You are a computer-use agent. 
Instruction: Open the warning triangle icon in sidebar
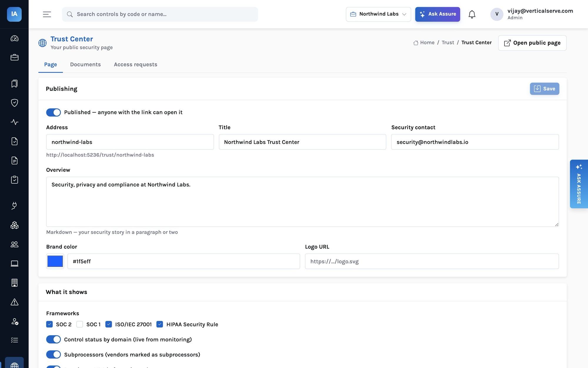pyautogui.click(x=14, y=302)
